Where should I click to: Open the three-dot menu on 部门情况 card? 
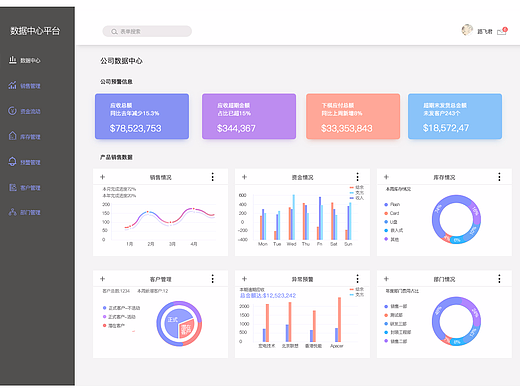click(499, 279)
